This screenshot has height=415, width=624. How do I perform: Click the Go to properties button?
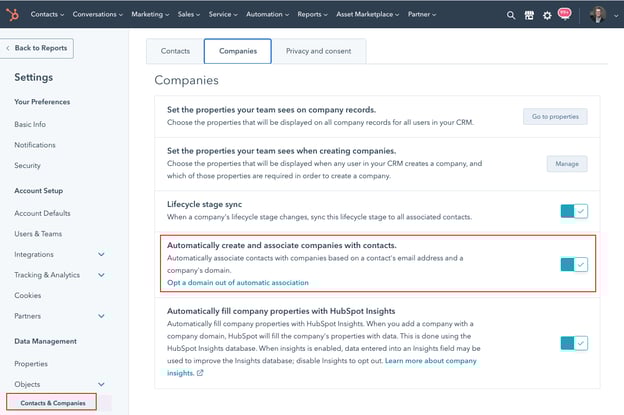tap(555, 117)
